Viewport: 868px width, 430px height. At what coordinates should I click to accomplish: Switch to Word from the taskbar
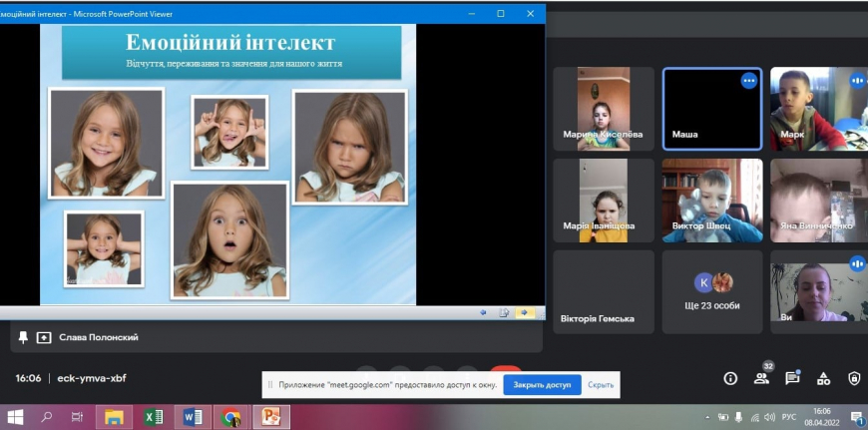(x=192, y=417)
